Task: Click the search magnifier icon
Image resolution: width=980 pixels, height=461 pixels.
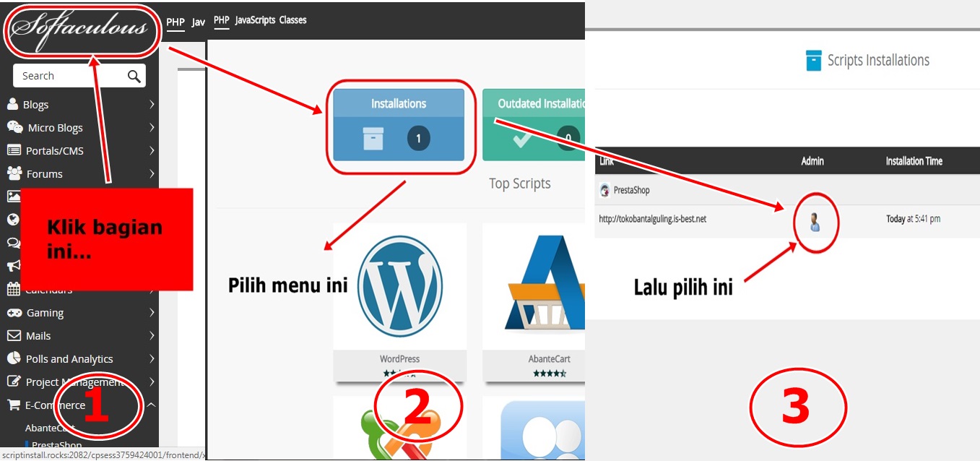Action: tap(134, 76)
